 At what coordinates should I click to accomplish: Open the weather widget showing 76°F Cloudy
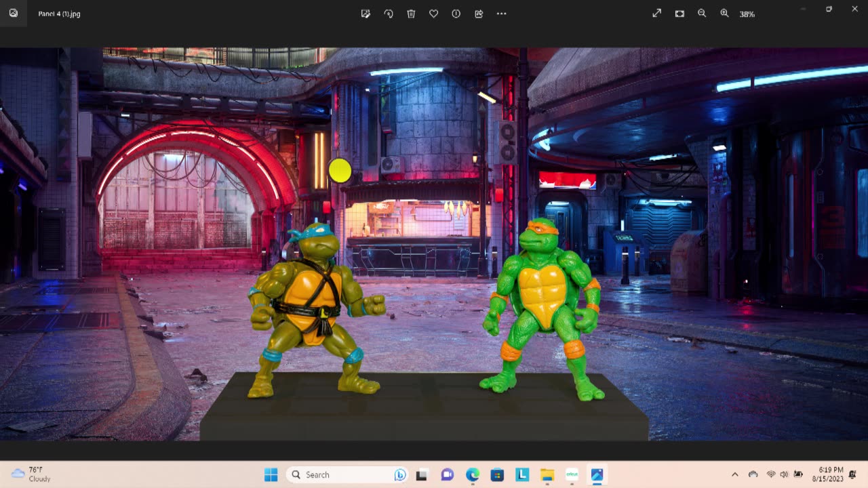tap(31, 474)
